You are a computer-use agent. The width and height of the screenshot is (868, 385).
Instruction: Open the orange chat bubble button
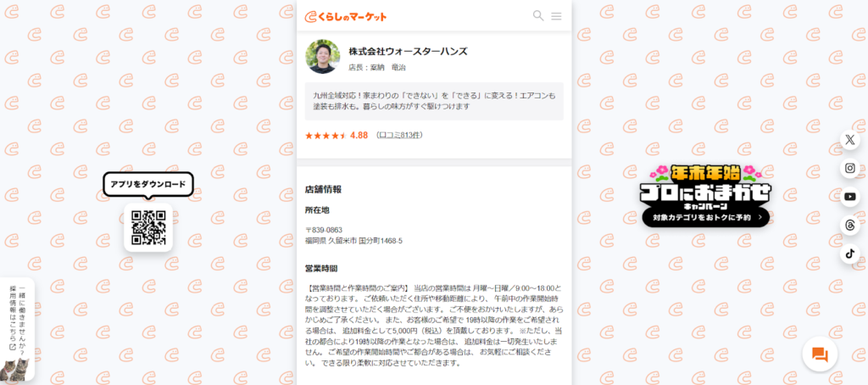[x=820, y=354]
